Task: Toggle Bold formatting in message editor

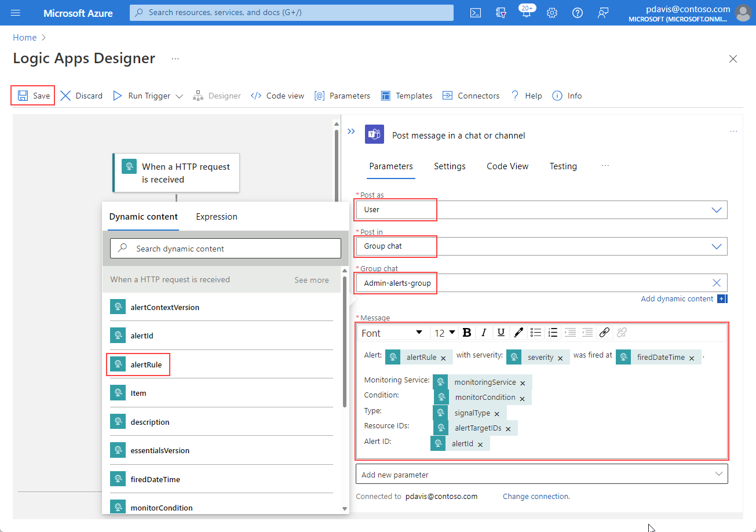Action: [467, 333]
